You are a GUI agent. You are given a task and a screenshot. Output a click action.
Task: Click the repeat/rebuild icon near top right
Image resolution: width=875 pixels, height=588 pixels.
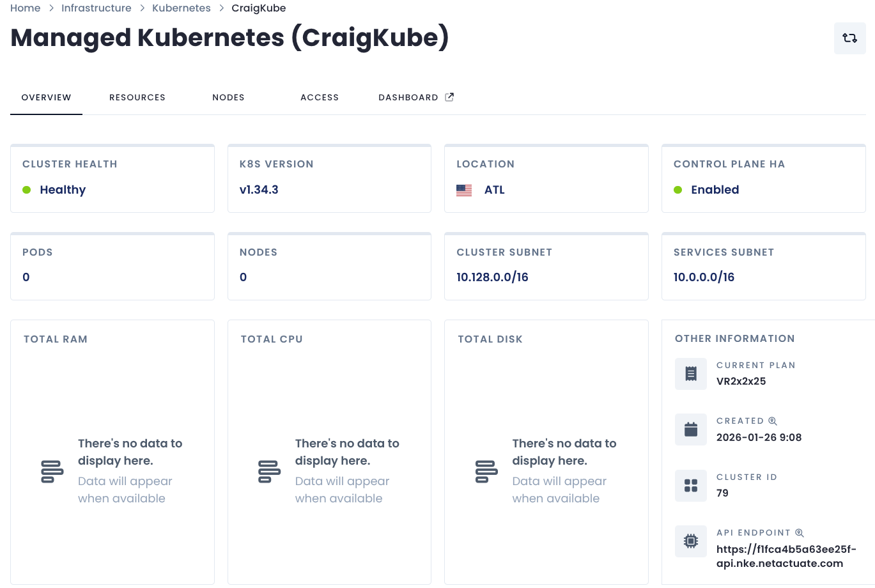click(x=849, y=38)
